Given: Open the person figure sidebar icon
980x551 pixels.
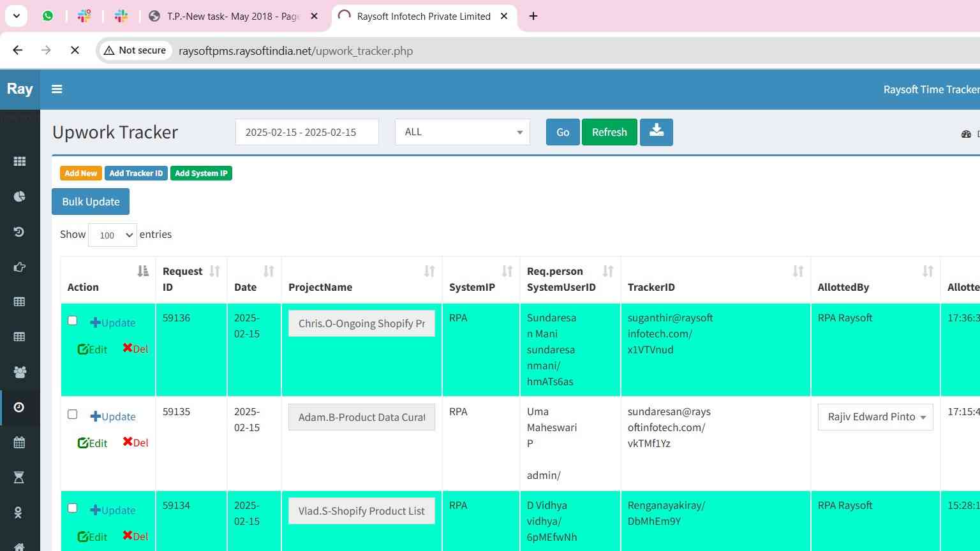Looking at the screenshot, I should 19,512.
